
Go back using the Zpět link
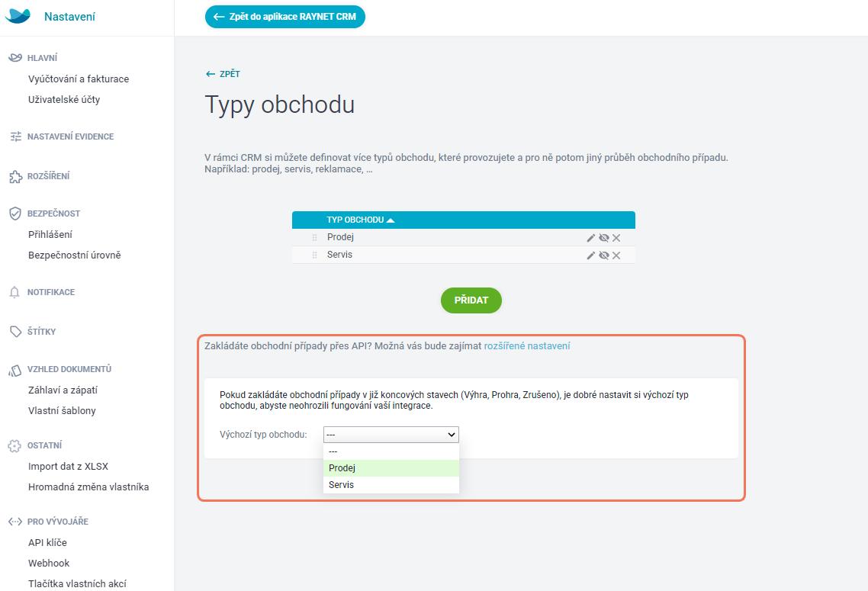(x=223, y=74)
